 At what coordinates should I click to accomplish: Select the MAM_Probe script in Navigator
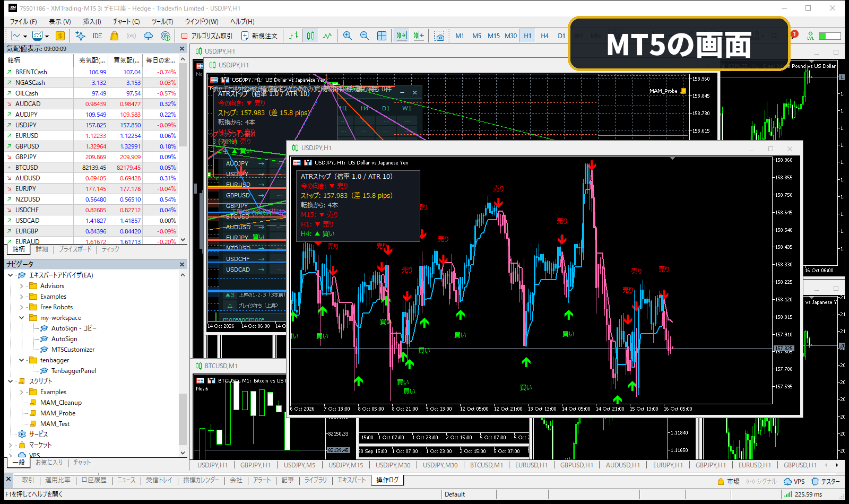pos(58,413)
